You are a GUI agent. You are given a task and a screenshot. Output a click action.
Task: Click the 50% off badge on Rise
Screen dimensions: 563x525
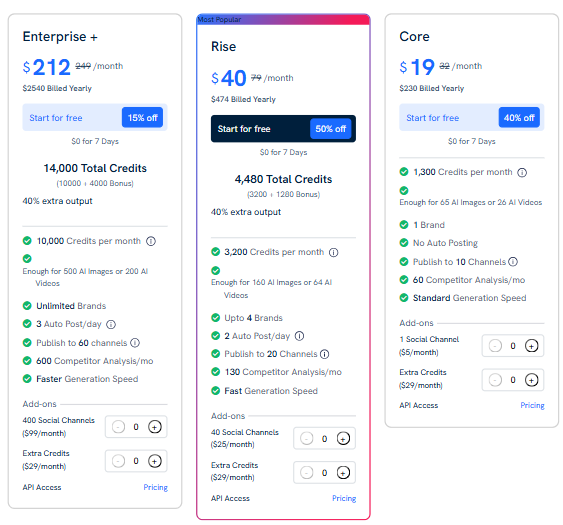331,129
